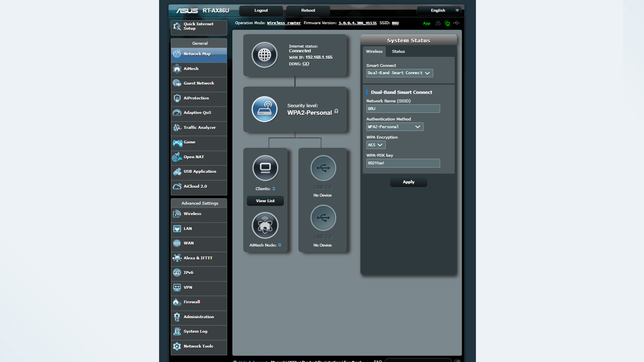
Task: Open Adaptive QoS settings
Action: [x=200, y=113]
